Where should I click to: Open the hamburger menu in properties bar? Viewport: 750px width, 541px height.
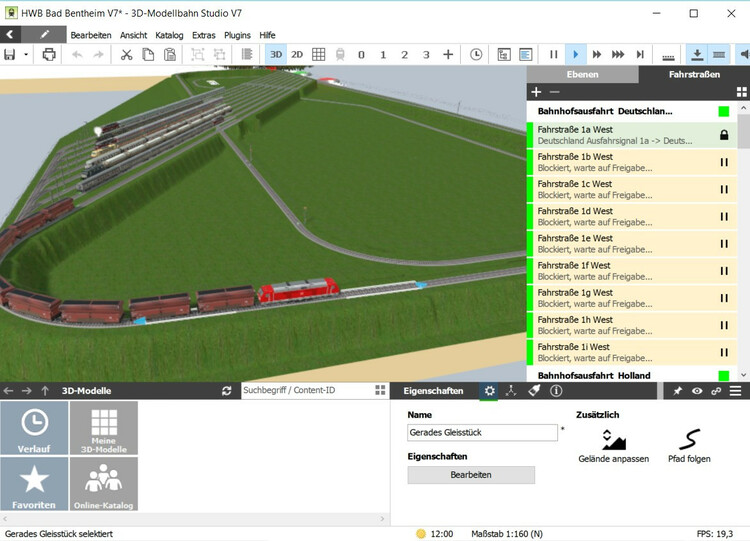[x=735, y=391]
